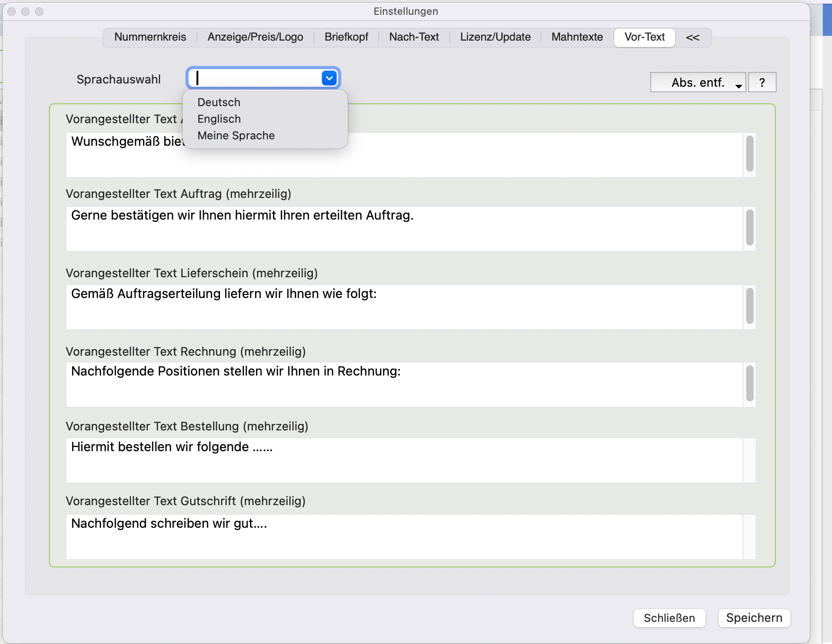Select Deutsch from the language dropdown

pos(219,102)
